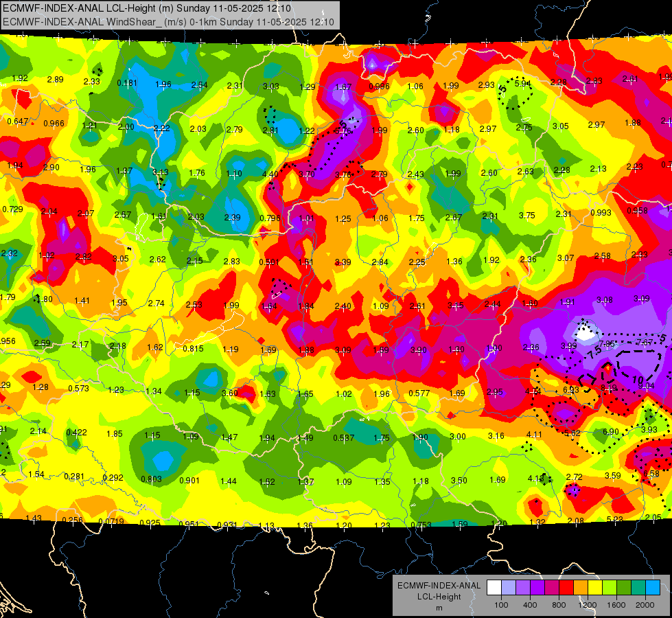This screenshot has width=672, height=618.
Task: Click the wind shear value 0.966
Action: [54, 124]
